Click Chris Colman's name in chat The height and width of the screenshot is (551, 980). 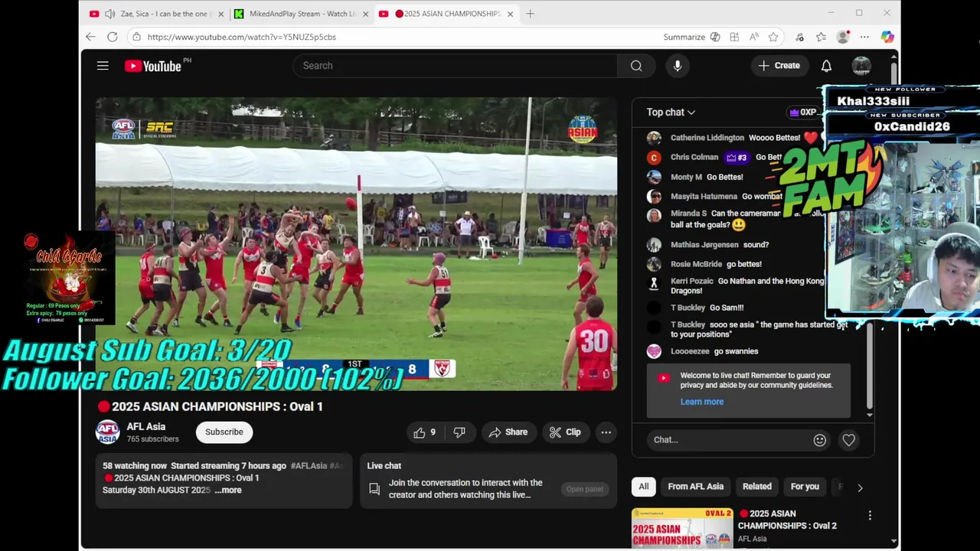[x=694, y=157]
